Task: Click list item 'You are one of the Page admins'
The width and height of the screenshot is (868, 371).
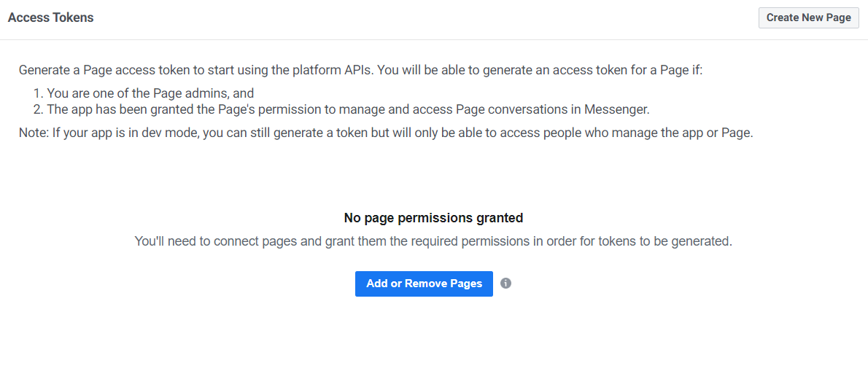Action: point(150,93)
